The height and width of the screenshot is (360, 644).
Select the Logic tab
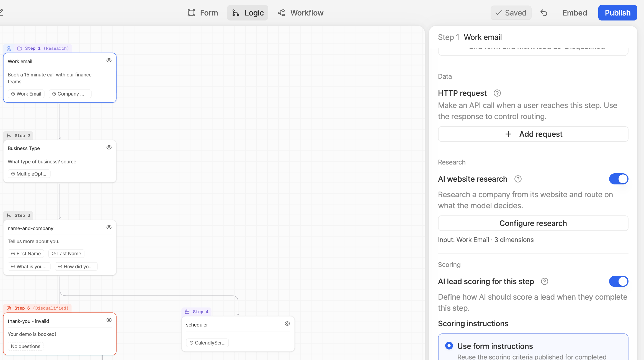248,13
